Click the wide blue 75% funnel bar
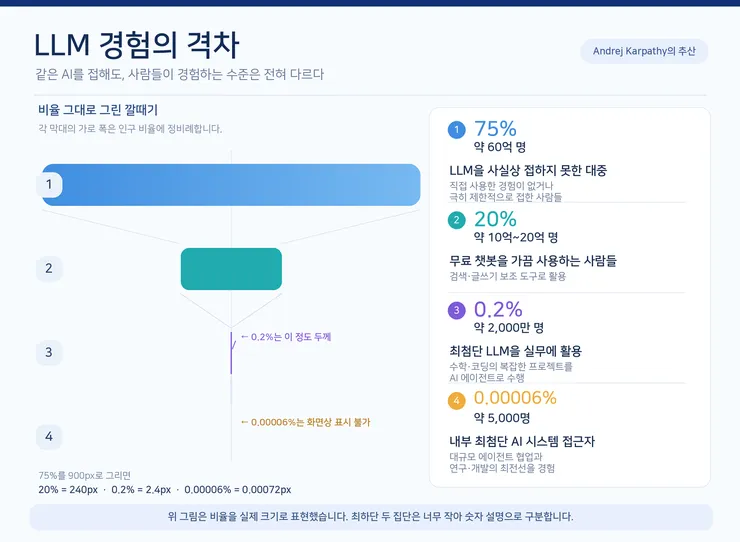 pyautogui.click(x=231, y=185)
